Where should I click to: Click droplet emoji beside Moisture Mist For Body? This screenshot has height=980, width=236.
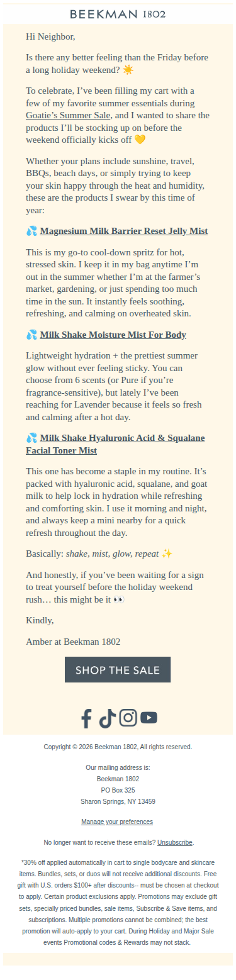(x=31, y=335)
